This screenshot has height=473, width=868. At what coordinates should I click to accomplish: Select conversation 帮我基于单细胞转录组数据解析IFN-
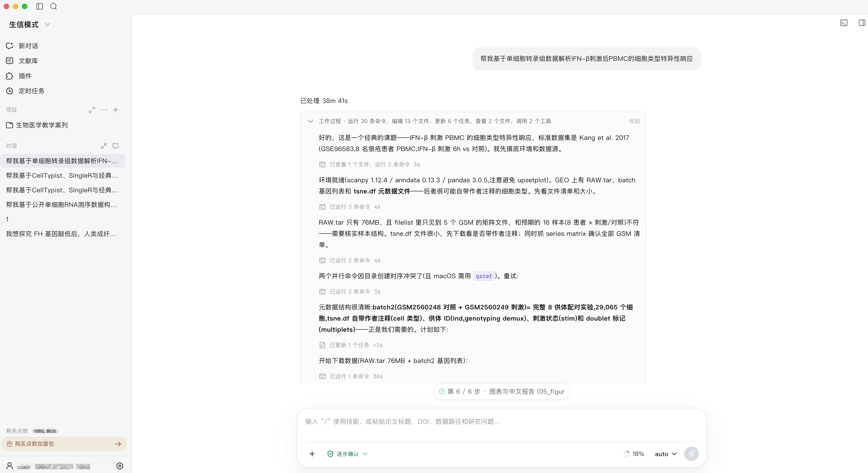pyautogui.click(x=63, y=161)
